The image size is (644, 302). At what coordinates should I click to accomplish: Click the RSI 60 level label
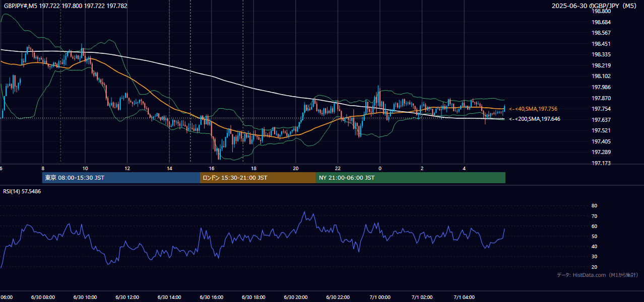point(594,226)
